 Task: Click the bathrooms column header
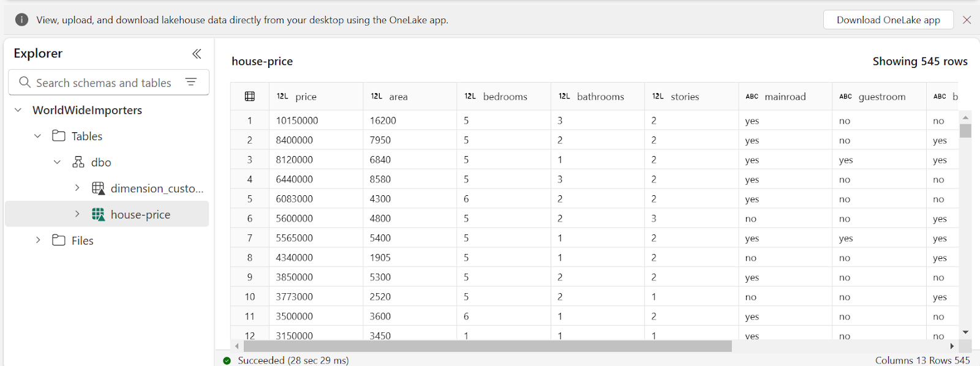pyautogui.click(x=598, y=96)
